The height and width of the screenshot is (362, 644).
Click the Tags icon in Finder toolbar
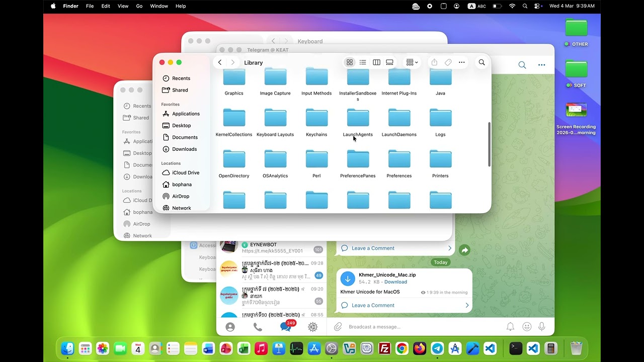pos(448,62)
